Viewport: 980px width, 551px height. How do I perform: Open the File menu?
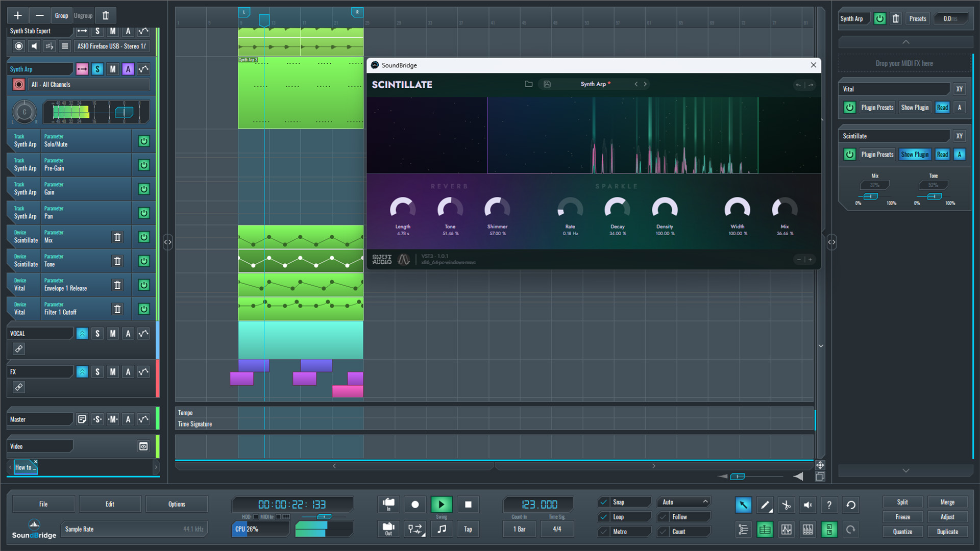(x=43, y=504)
